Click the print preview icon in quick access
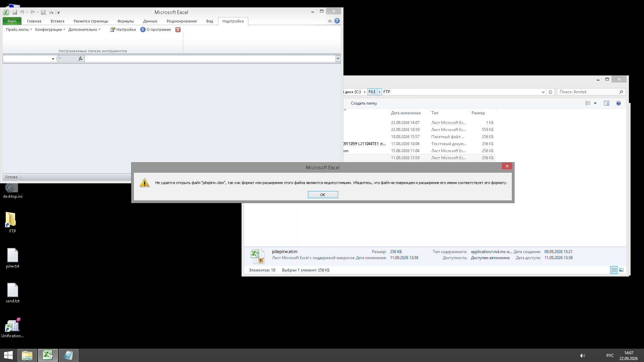Image resolution: width=644 pixels, height=362 pixels. pyautogui.click(x=43, y=12)
